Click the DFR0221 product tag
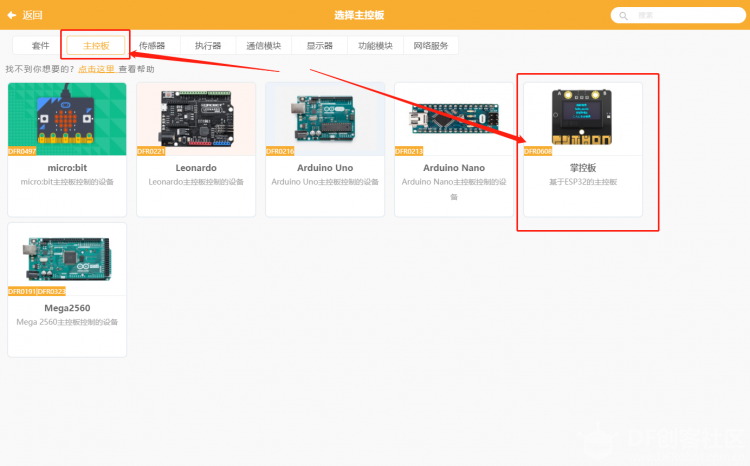Image resolution: width=750 pixels, height=466 pixels. click(151, 151)
